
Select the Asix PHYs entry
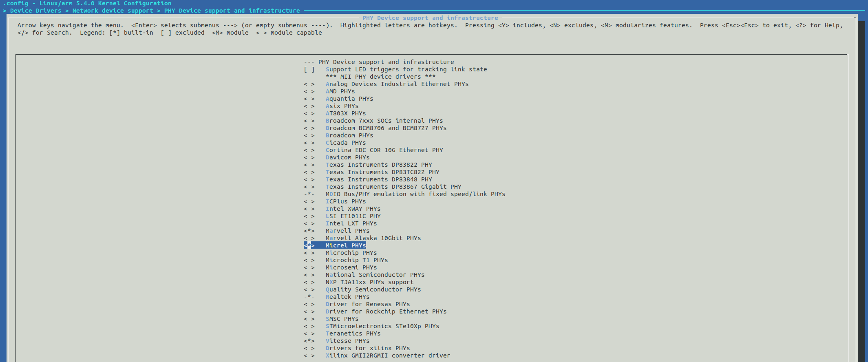331,106
